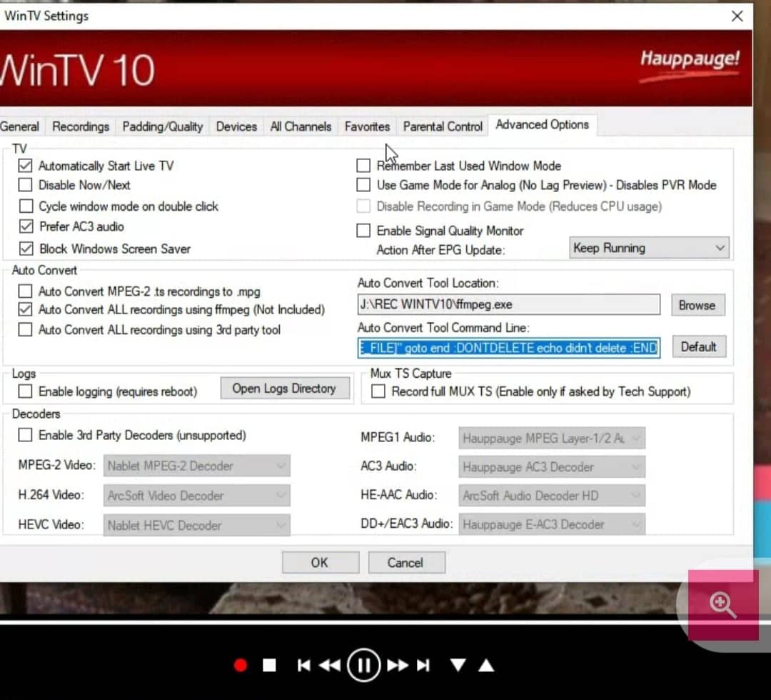Check Record full MUX TS option
The height and width of the screenshot is (700, 771).
(x=378, y=391)
